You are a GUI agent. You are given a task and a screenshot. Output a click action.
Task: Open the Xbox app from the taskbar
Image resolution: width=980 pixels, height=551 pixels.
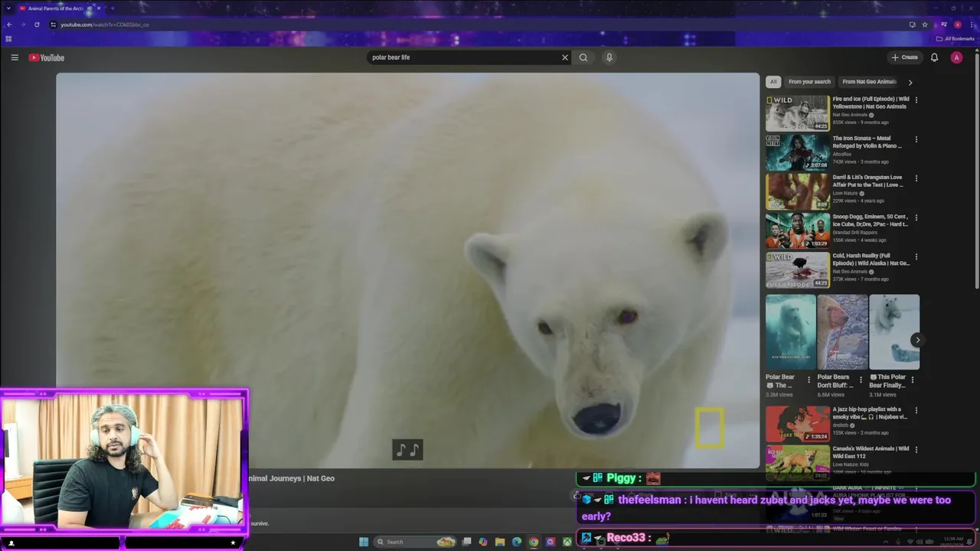(567, 542)
